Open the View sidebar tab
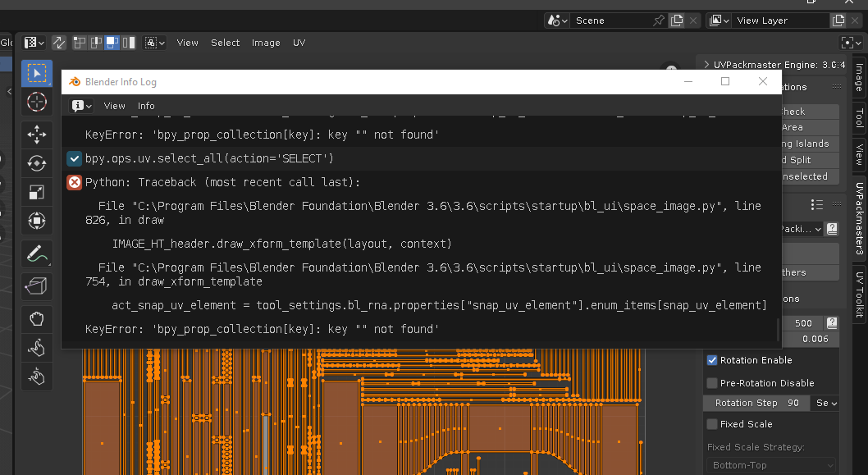 click(859, 154)
